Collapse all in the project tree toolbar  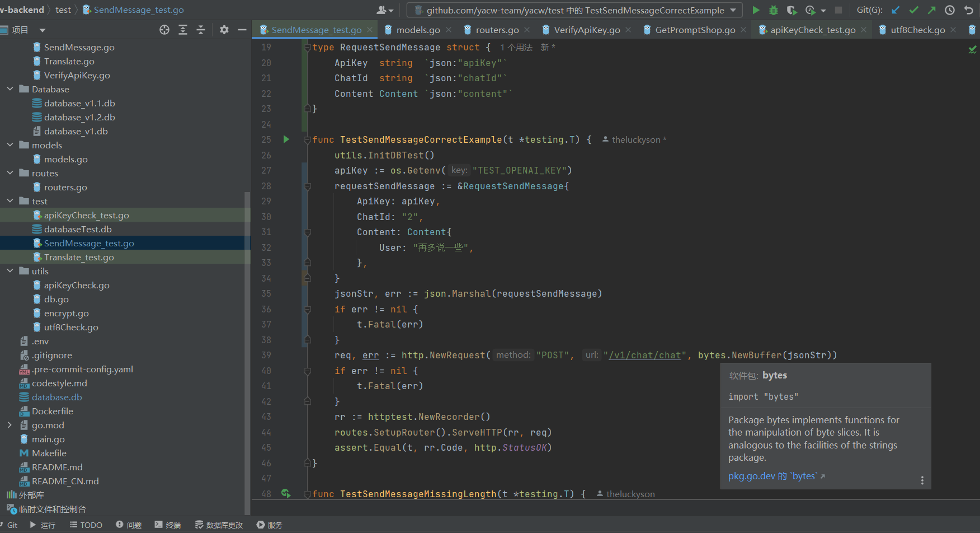[x=201, y=30]
